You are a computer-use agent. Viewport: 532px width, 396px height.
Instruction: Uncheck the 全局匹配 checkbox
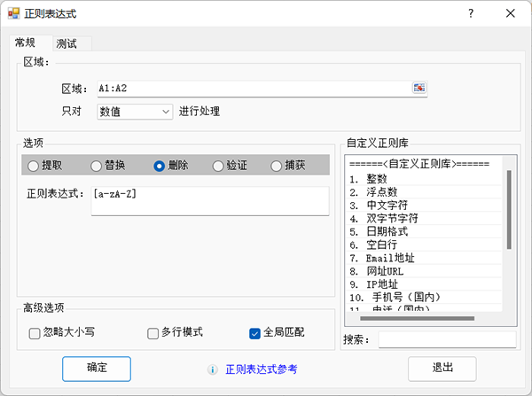(x=277, y=332)
